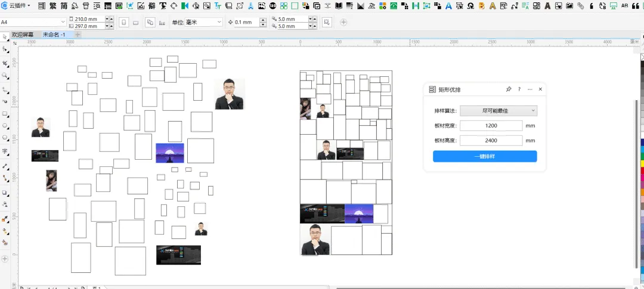Add a new document tab

pyautogui.click(x=77, y=35)
